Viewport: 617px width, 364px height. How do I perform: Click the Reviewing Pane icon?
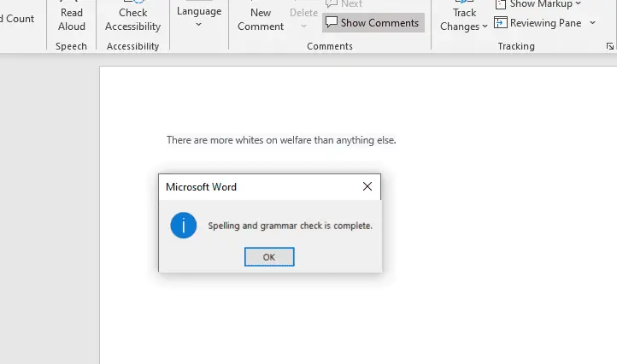501,23
